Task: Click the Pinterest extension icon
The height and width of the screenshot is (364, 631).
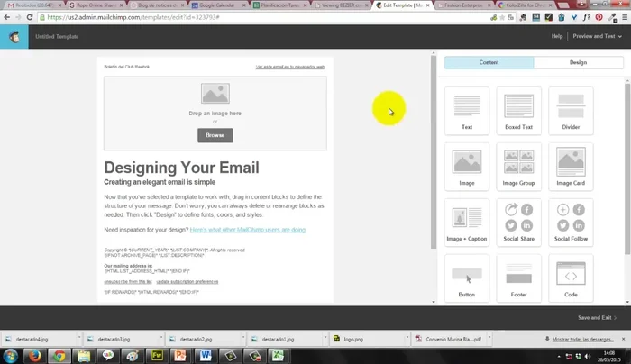Action: point(599,17)
